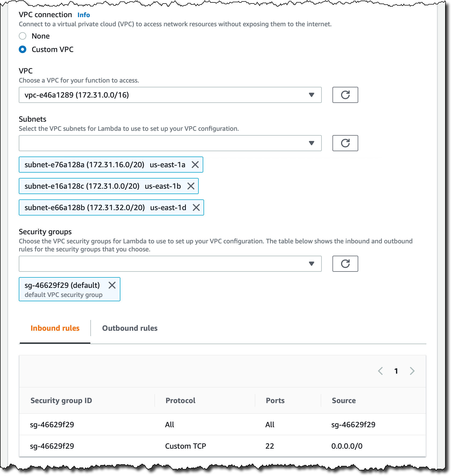The width and height of the screenshot is (451, 476).
Task: Click the Custom TCP protocol cell
Action: point(186,446)
